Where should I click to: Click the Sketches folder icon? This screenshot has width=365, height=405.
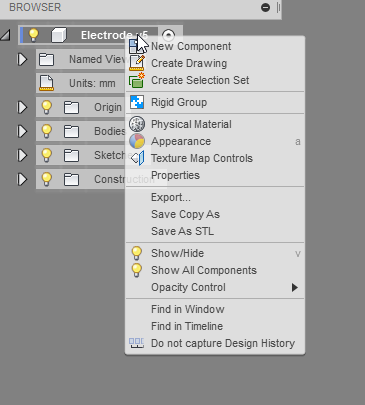point(71,155)
